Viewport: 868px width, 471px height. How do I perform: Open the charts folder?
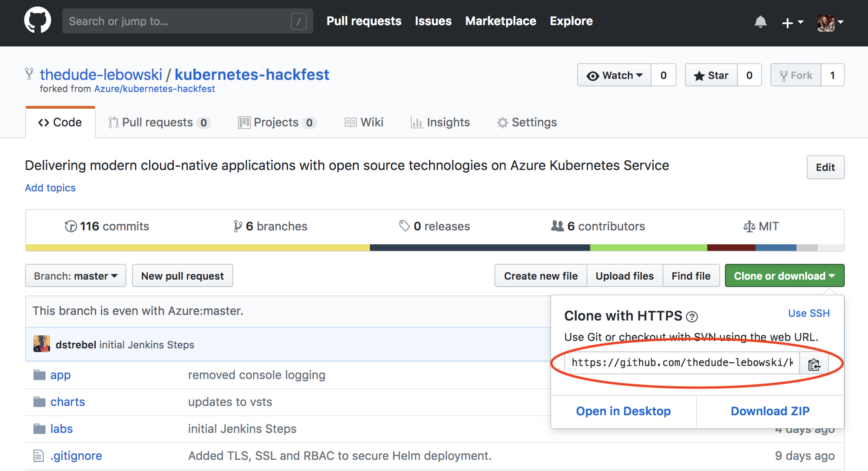(67, 402)
